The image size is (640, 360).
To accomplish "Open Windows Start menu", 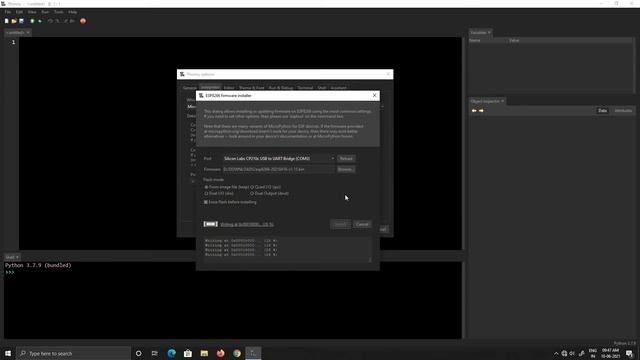I will click(8, 353).
